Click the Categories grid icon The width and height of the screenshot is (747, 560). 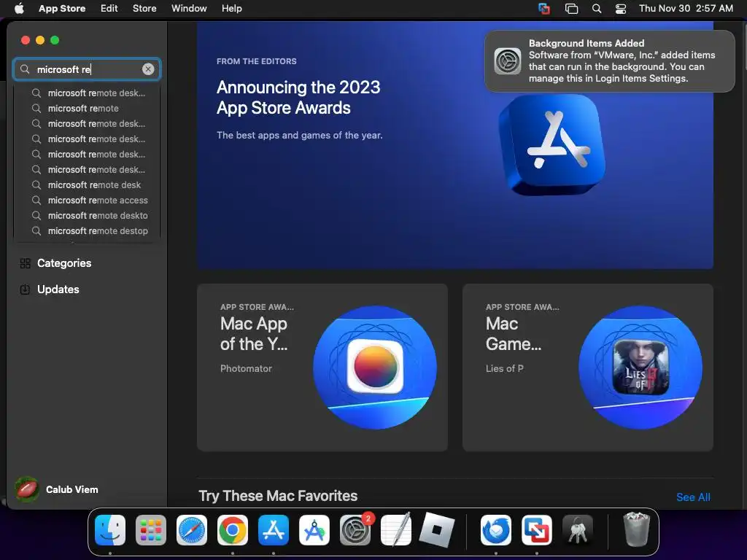pos(26,263)
